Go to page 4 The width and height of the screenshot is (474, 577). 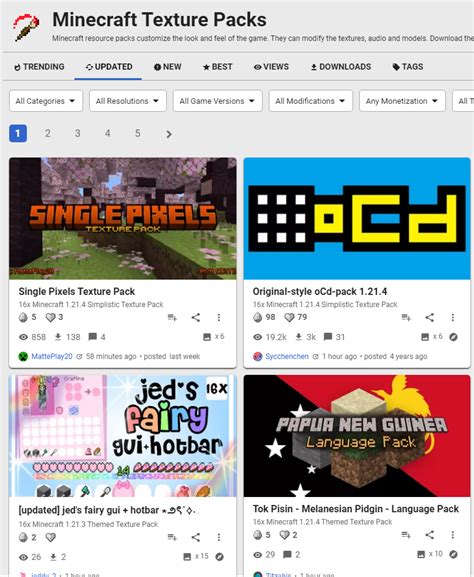107,133
